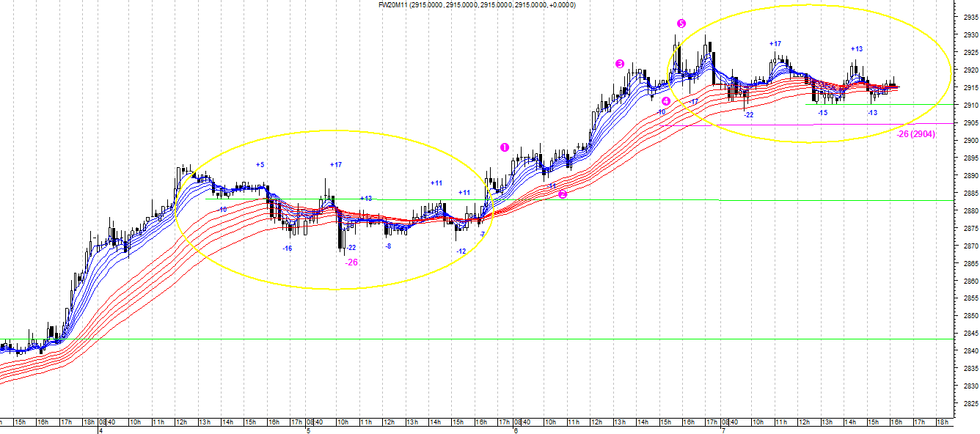The image size is (980, 434).
Task: Click day label 5 on time axis
Action: pyautogui.click(x=309, y=430)
